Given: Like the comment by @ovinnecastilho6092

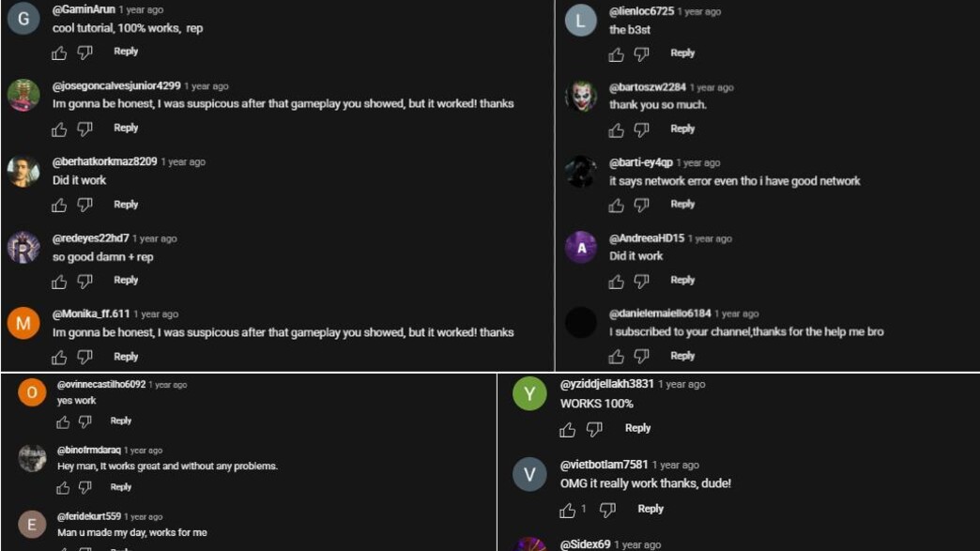Looking at the screenshot, I should click(x=63, y=421).
